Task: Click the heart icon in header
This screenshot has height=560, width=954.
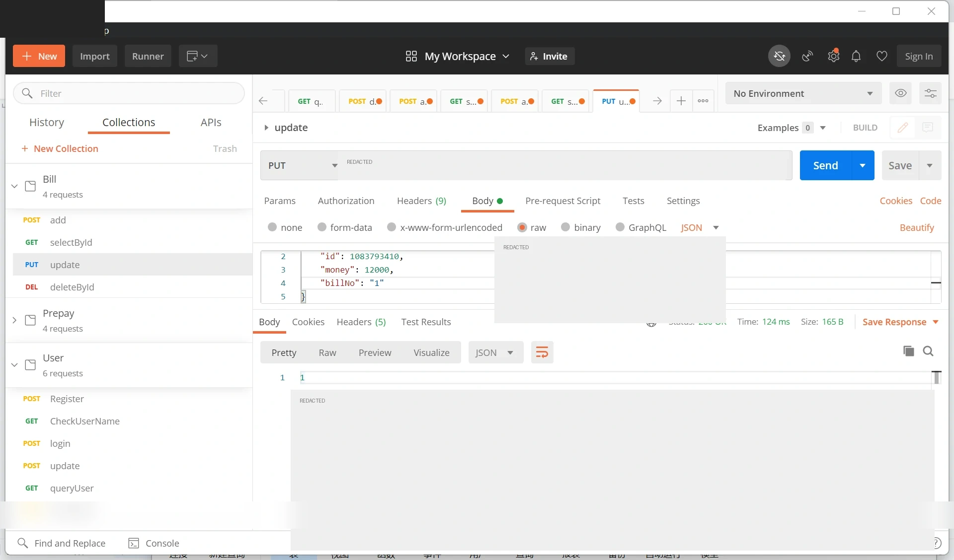Action: point(881,56)
